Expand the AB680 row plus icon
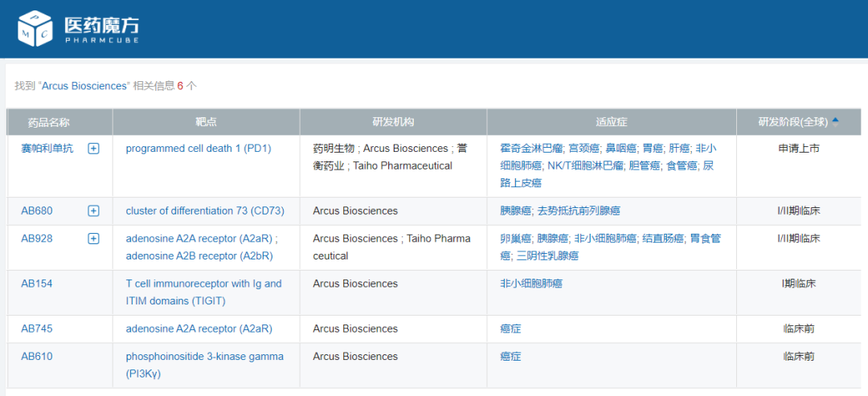Screen dimensions: 868x396 click(93, 210)
